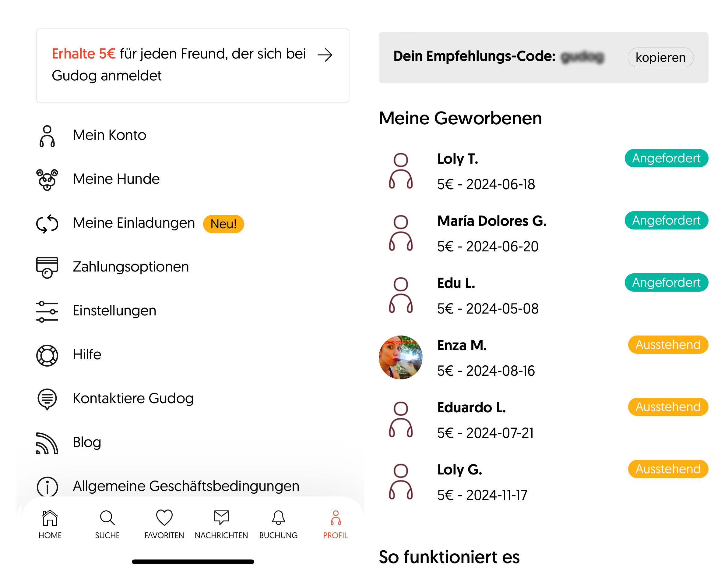Go to the Suche tab
This screenshot has height=586, width=728.
pyautogui.click(x=107, y=524)
